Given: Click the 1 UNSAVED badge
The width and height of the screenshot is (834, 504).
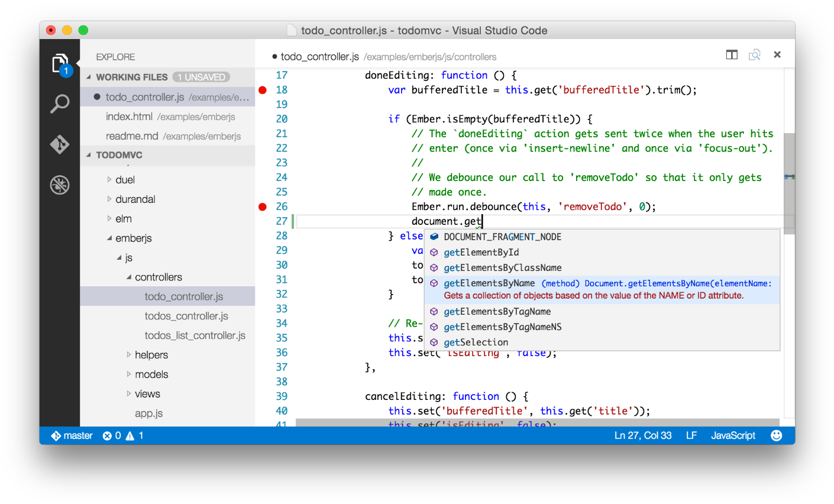Looking at the screenshot, I should [x=201, y=77].
